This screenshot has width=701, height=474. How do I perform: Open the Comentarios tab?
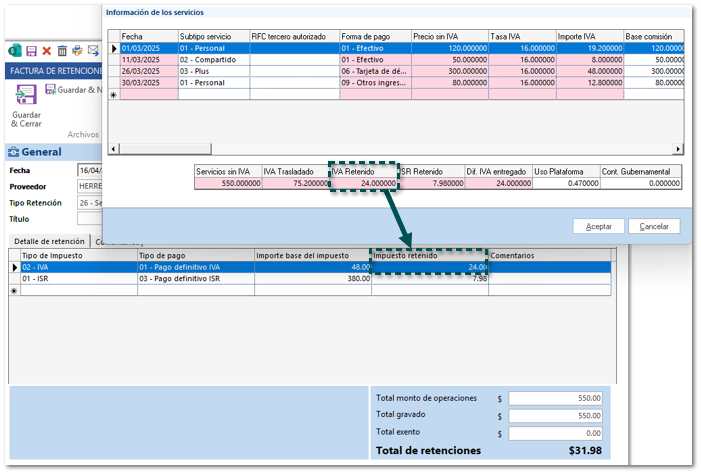click(115, 241)
